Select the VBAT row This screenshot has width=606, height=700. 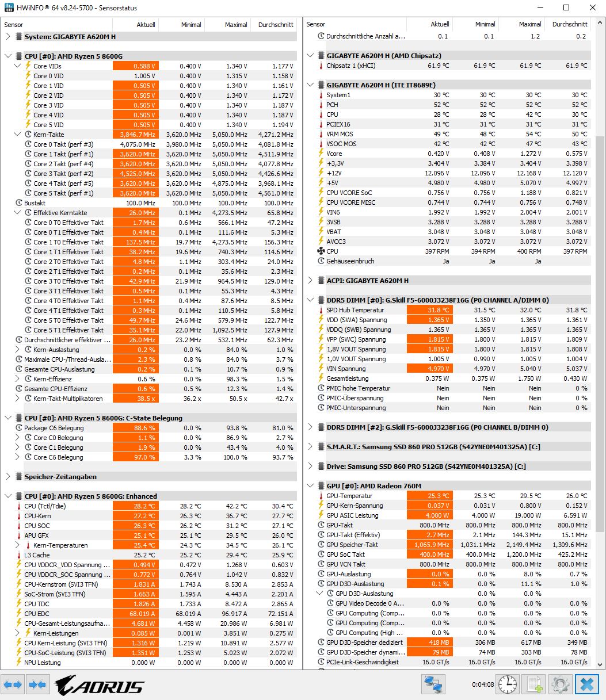point(447,232)
